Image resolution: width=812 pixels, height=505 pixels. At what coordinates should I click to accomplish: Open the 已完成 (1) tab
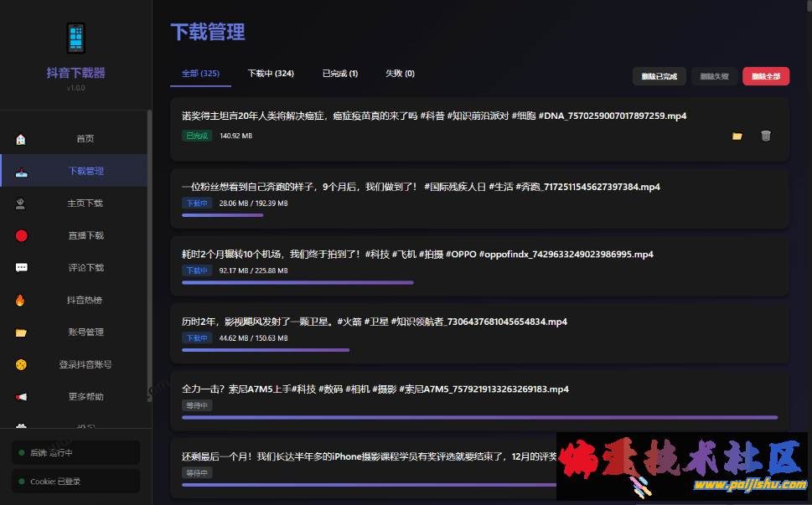pos(340,74)
